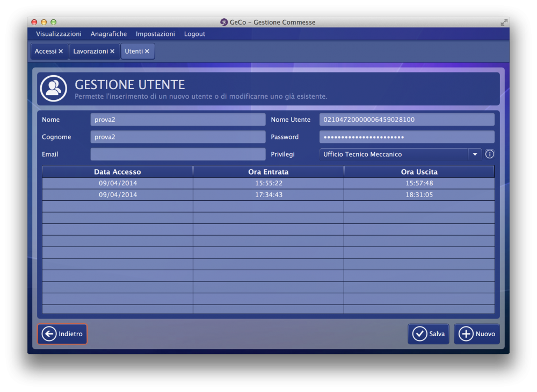
Task: Create a new user with Nuovo
Action: (477, 334)
